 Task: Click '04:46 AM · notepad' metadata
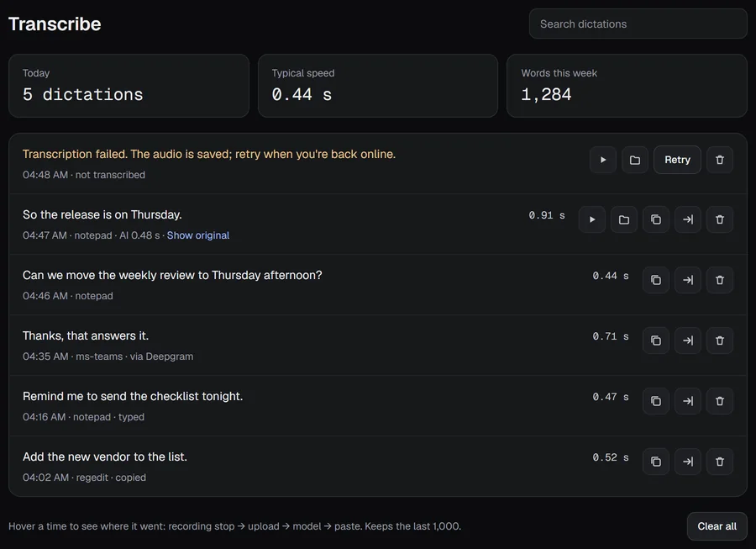[67, 296]
